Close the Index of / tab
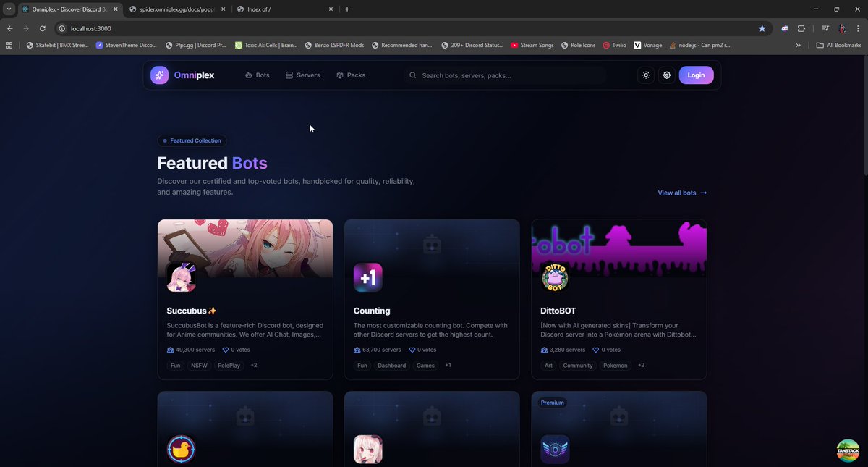Screen dimensions: 868x467 [x=331, y=9]
